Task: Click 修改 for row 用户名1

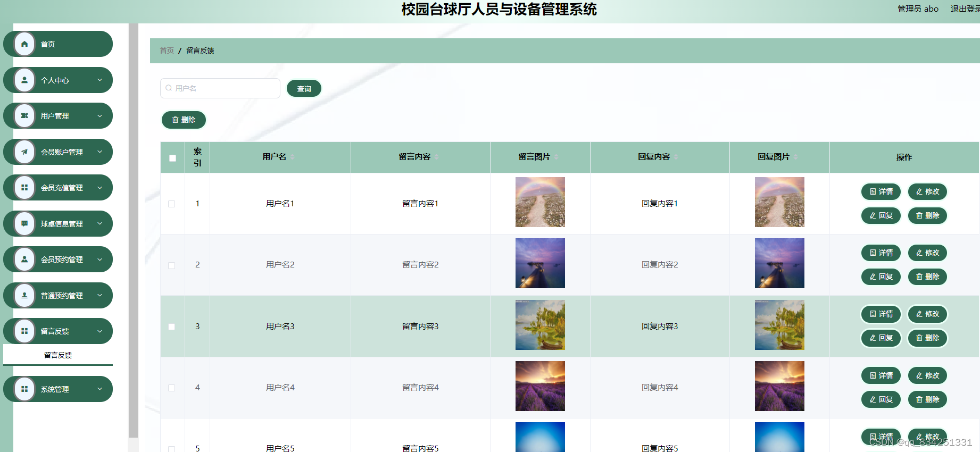Action: pyautogui.click(x=927, y=191)
